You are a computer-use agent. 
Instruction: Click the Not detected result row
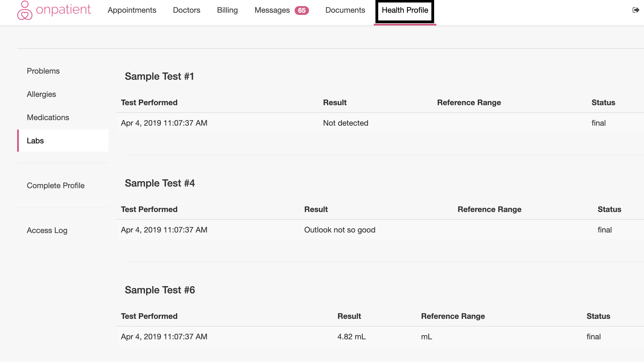(346, 123)
